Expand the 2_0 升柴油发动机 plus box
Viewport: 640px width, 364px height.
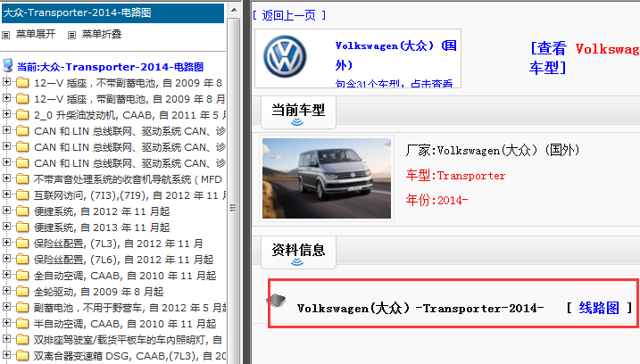pos(6,114)
